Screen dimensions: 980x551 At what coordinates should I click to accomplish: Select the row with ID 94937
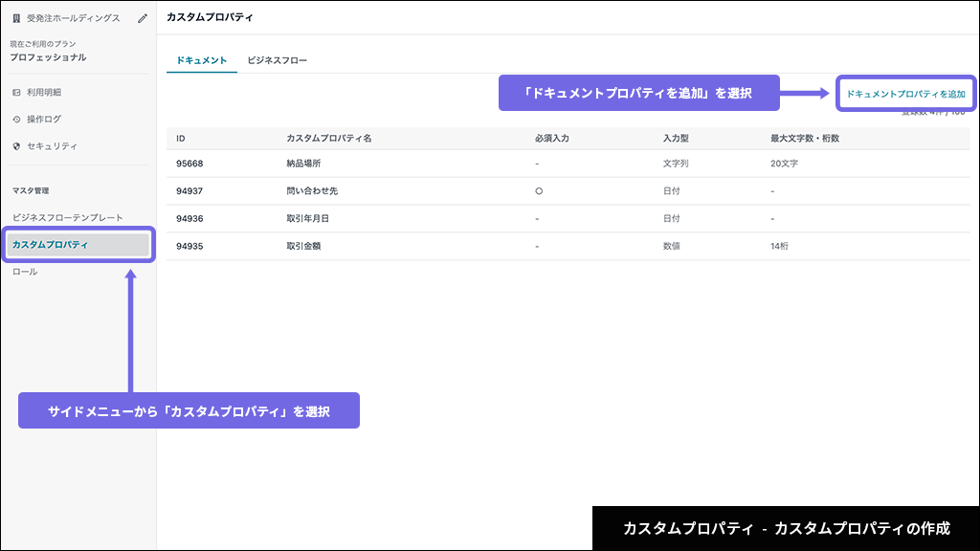click(x=568, y=191)
